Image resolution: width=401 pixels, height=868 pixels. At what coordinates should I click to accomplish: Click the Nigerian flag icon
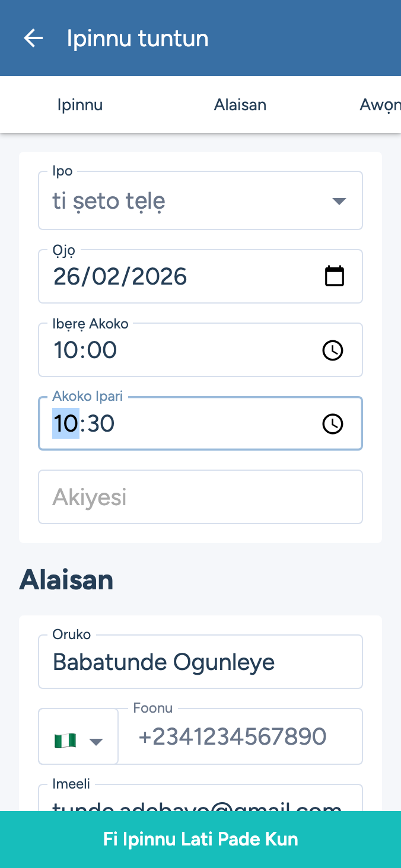pyautogui.click(x=65, y=741)
